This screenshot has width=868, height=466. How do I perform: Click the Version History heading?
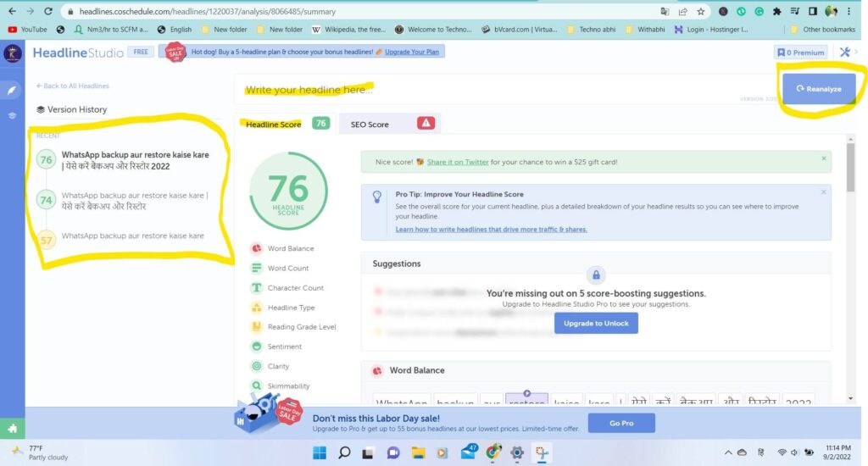(72, 109)
